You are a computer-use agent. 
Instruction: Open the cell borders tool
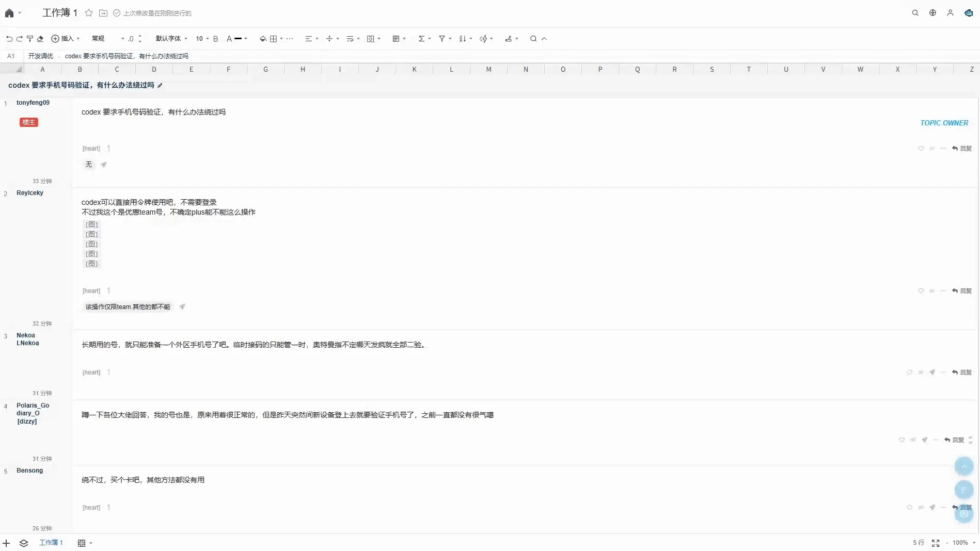click(x=274, y=39)
